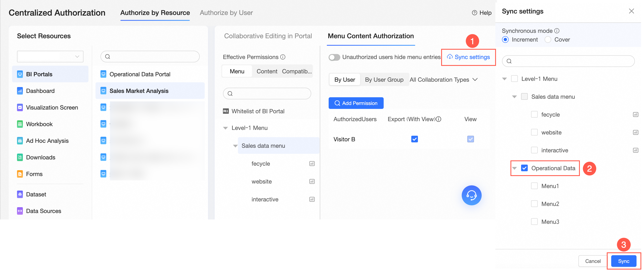This screenshot has width=644, height=271.
Task: Click the Dashboard icon in resources list
Action: click(x=20, y=91)
